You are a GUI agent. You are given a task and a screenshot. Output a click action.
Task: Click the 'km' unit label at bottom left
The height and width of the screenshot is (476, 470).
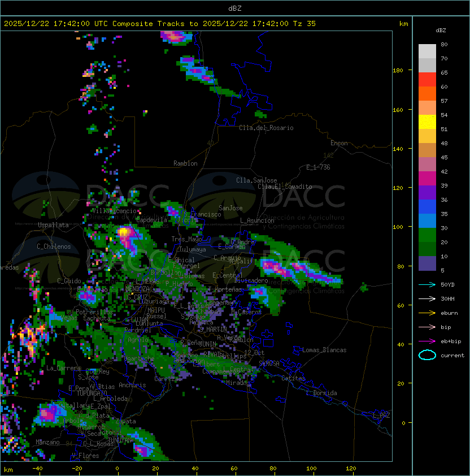pos(8,470)
